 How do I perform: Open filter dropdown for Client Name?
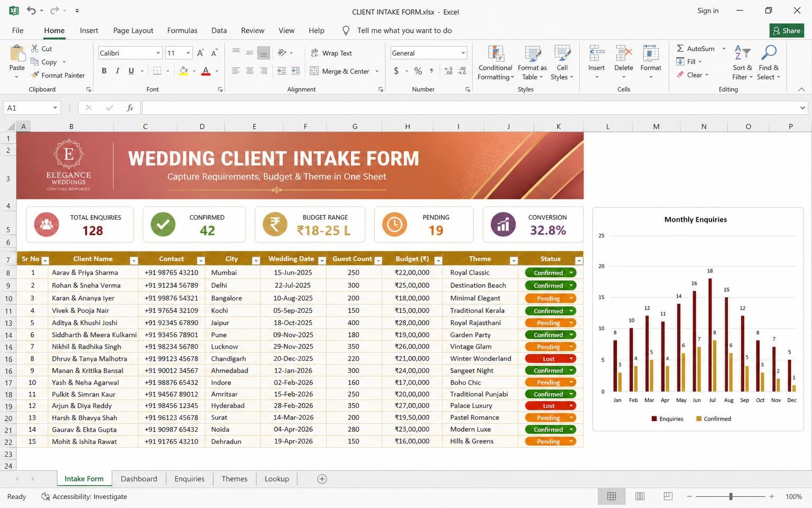click(134, 260)
